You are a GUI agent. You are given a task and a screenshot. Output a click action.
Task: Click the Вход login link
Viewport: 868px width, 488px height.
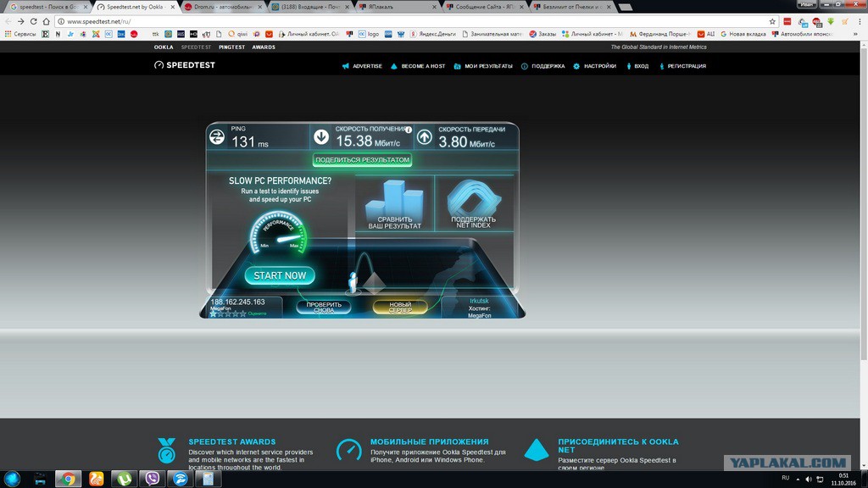637,66
